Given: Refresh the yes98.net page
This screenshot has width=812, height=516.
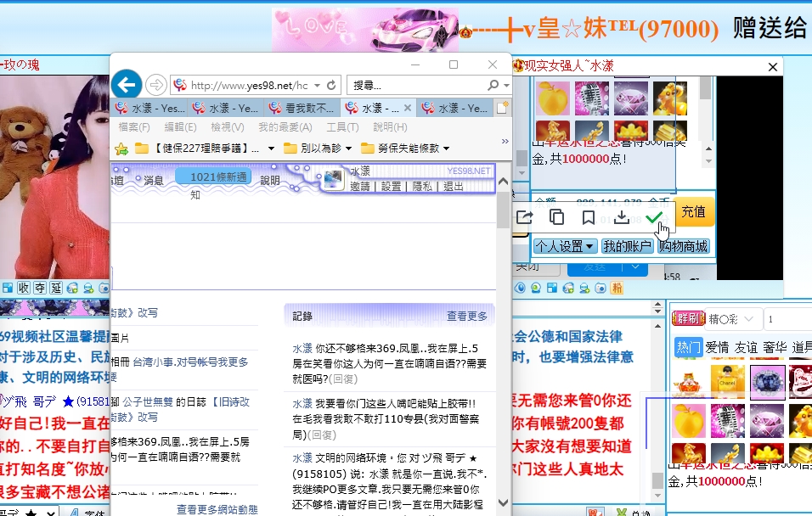Looking at the screenshot, I should (x=332, y=85).
